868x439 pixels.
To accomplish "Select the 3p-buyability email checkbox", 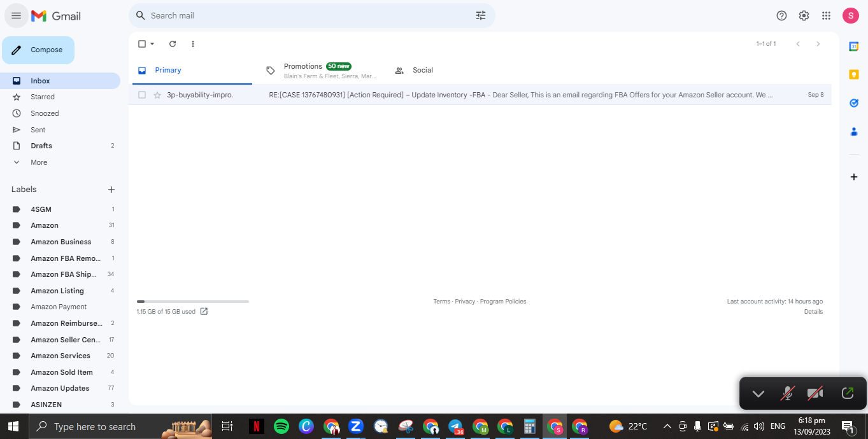I will coord(142,95).
